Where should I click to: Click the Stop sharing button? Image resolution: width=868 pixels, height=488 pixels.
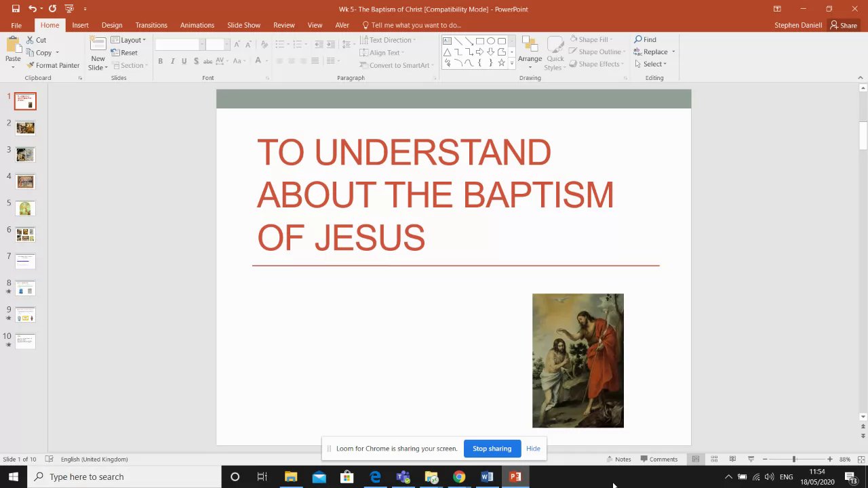pos(492,449)
